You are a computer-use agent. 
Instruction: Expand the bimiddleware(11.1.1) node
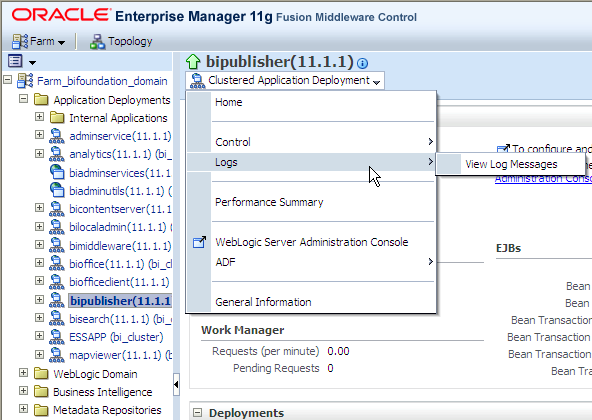pyautogui.click(x=39, y=244)
